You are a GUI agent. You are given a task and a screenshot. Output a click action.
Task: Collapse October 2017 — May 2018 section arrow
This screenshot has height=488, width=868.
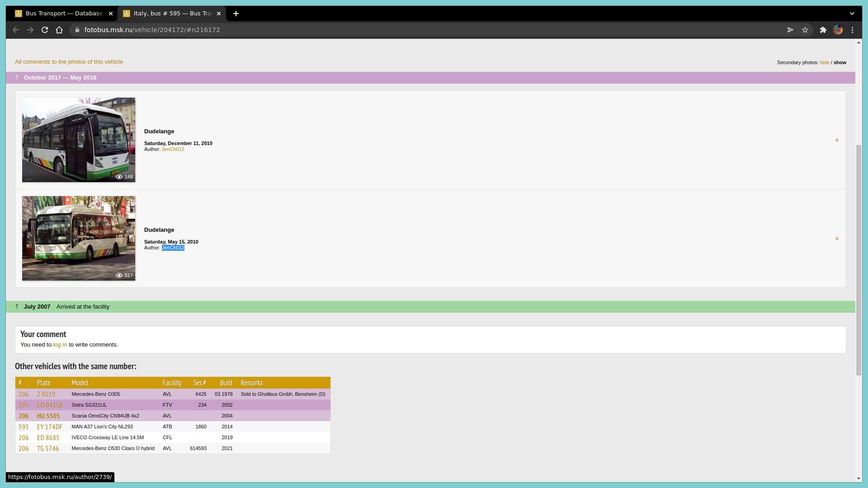pyautogui.click(x=17, y=77)
